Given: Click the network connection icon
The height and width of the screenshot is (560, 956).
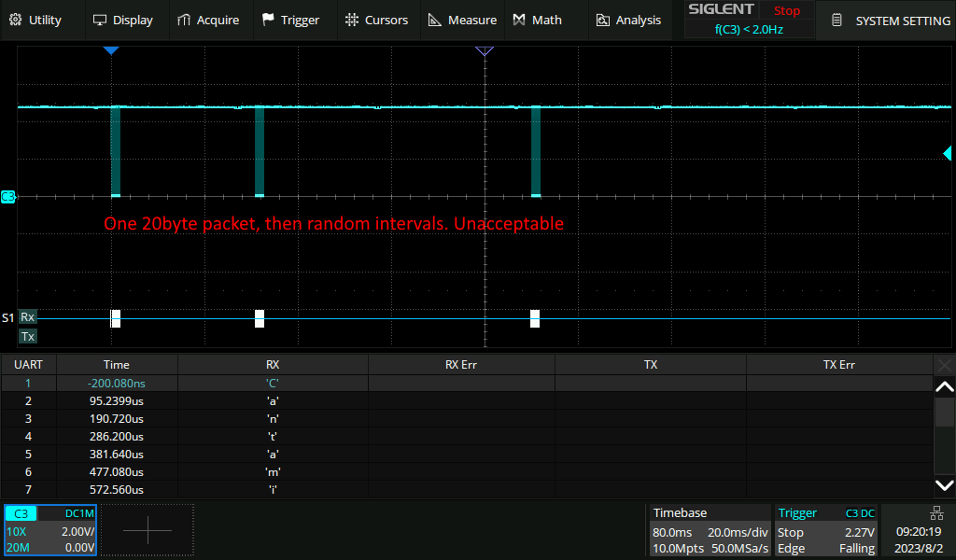Looking at the screenshot, I should [937, 512].
